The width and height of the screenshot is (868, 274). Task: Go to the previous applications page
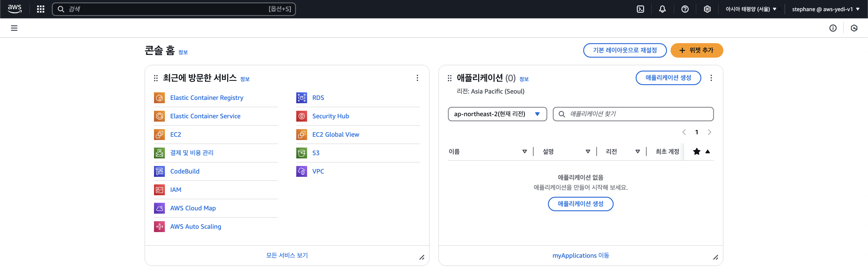[684, 132]
